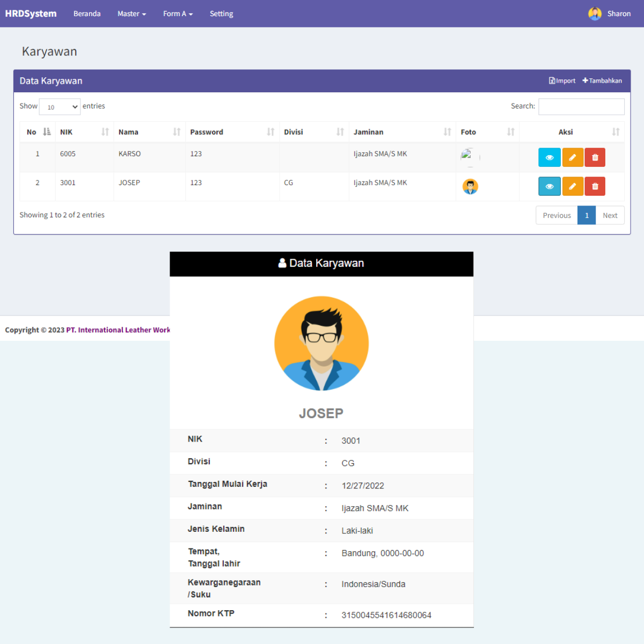Sort table by Foto column
The width and height of the screenshot is (644, 644).
(x=487, y=132)
